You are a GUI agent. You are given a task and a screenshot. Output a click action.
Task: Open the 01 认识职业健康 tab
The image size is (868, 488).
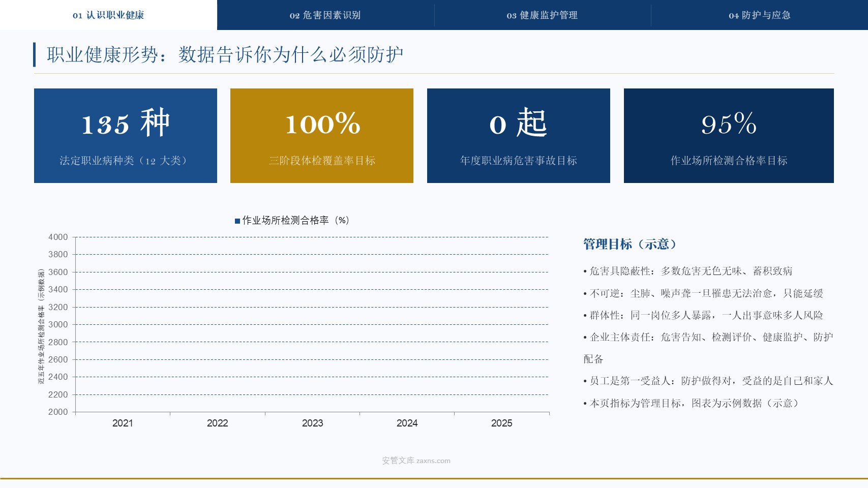[x=108, y=15]
